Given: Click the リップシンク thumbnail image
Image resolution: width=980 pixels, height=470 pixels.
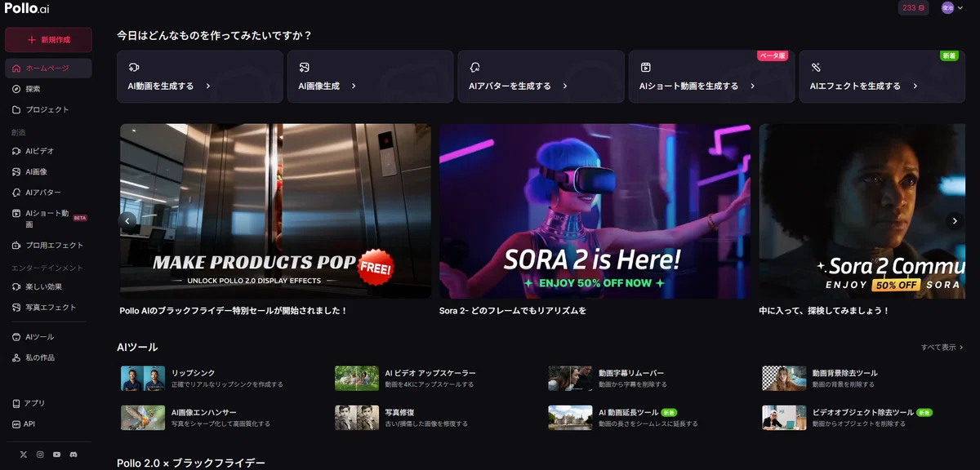Looking at the screenshot, I should click(x=143, y=379).
